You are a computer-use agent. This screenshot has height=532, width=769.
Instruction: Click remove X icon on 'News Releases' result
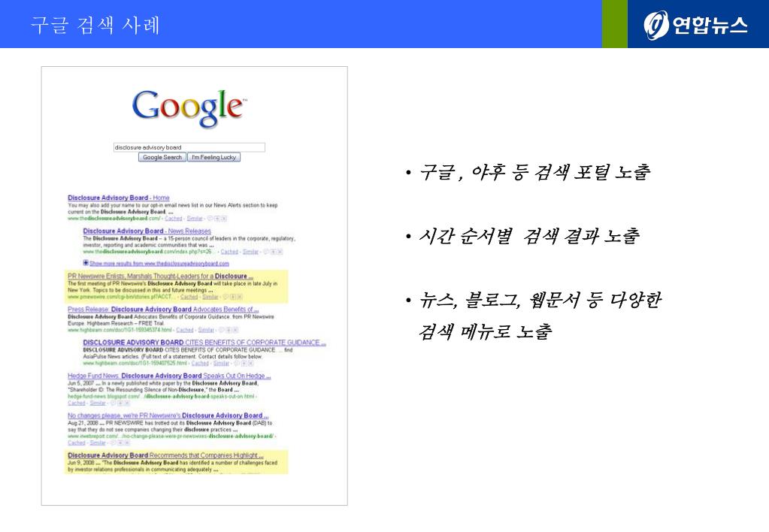coord(280,252)
